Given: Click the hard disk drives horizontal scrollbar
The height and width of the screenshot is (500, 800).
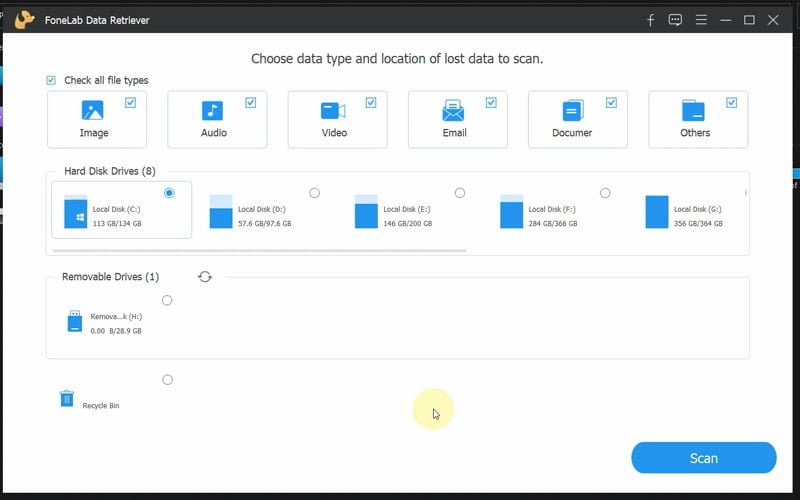Looking at the screenshot, I should click(x=259, y=251).
